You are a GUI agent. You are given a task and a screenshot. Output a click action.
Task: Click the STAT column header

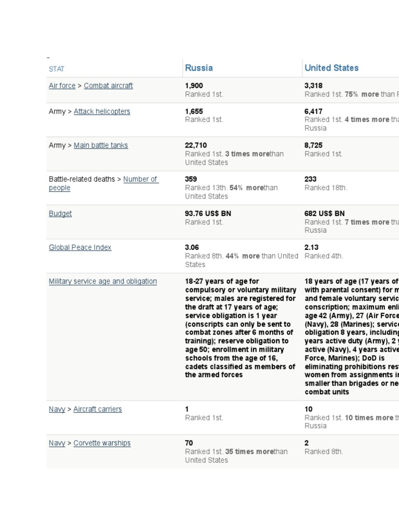tap(57, 69)
